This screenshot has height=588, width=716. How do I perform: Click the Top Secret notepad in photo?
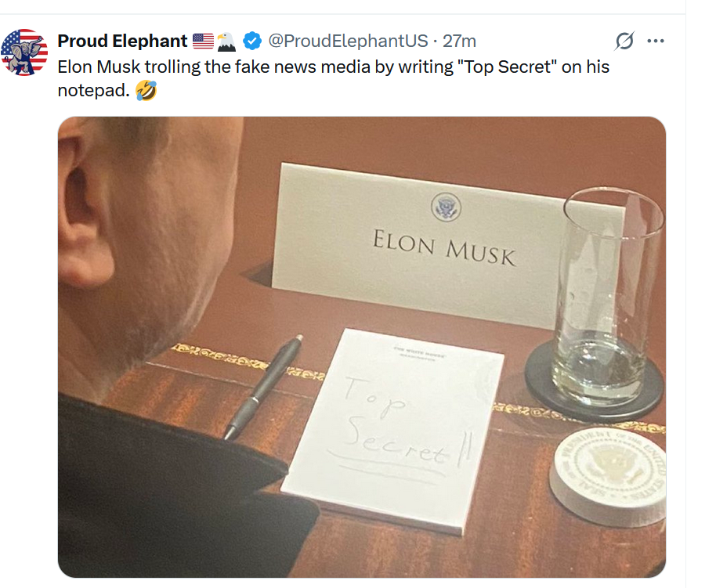pyautogui.click(x=393, y=431)
